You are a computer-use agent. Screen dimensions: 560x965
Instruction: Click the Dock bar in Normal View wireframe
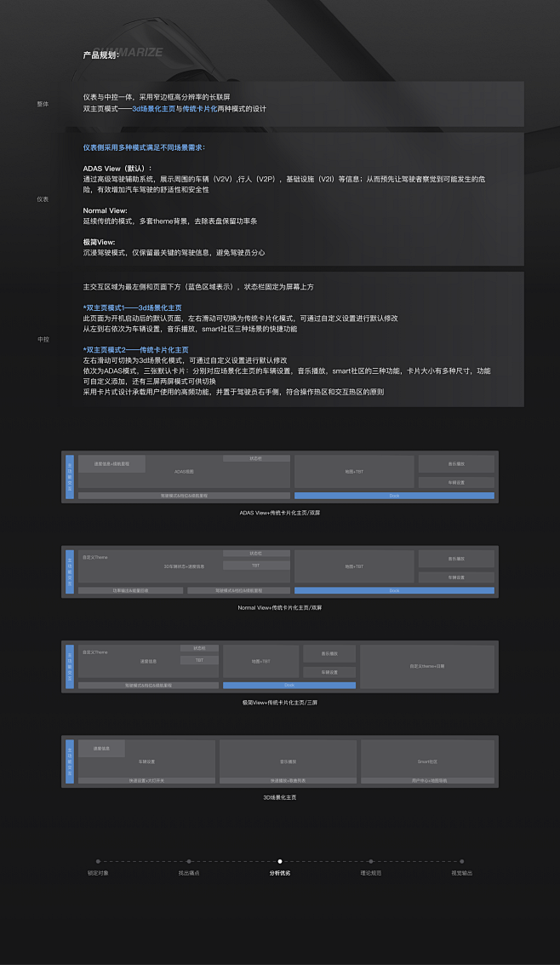[394, 590]
